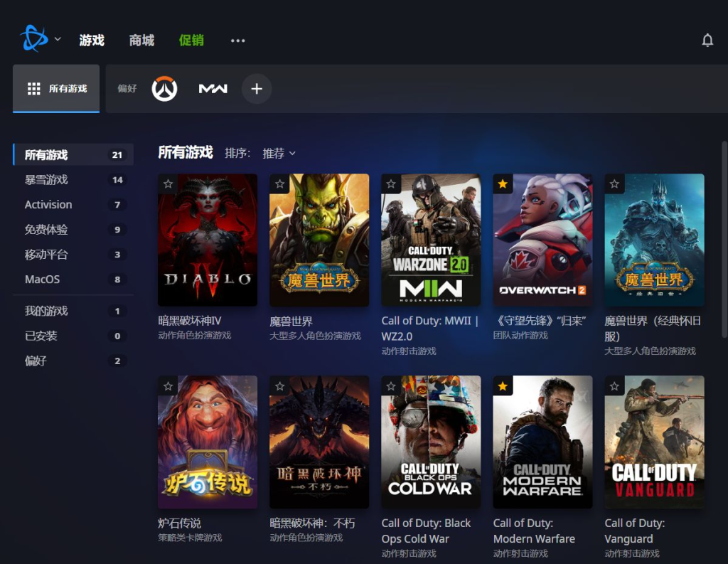Open the notifications bell

click(x=707, y=41)
